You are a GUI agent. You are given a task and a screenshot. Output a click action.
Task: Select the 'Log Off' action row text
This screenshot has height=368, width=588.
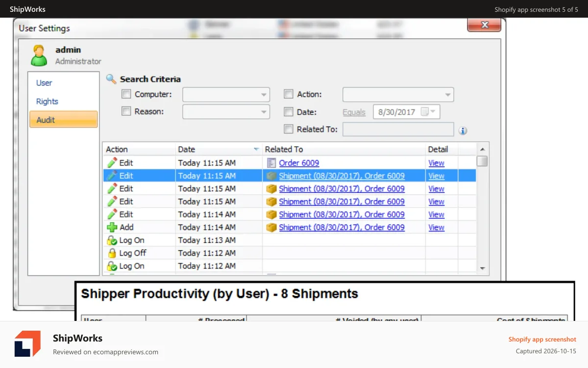[133, 253]
